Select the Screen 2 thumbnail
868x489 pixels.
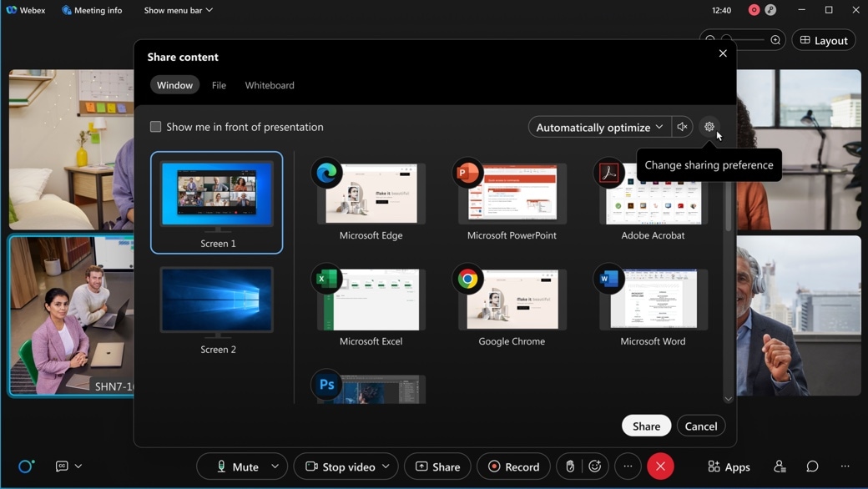pos(216,300)
